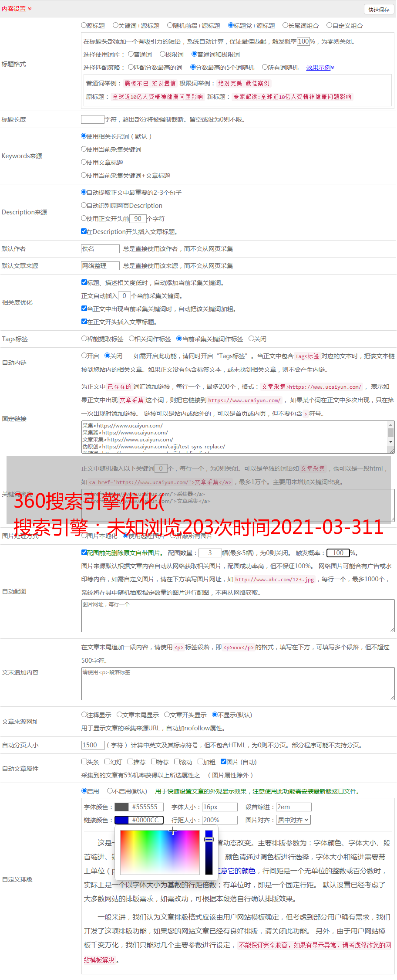Choose 匹配分数最高的词 strategy
The image size is (397, 980).
(x=131, y=67)
